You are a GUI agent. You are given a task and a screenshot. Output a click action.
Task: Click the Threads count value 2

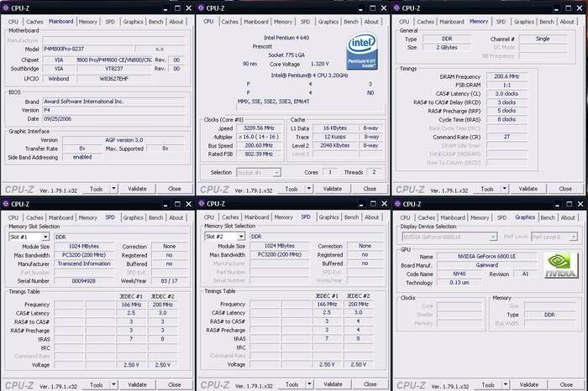pos(374,172)
